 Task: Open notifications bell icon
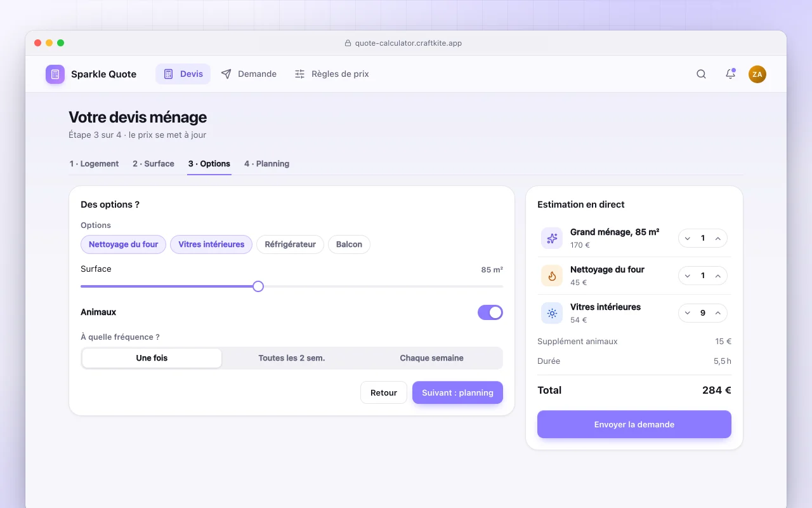tap(730, 74)
